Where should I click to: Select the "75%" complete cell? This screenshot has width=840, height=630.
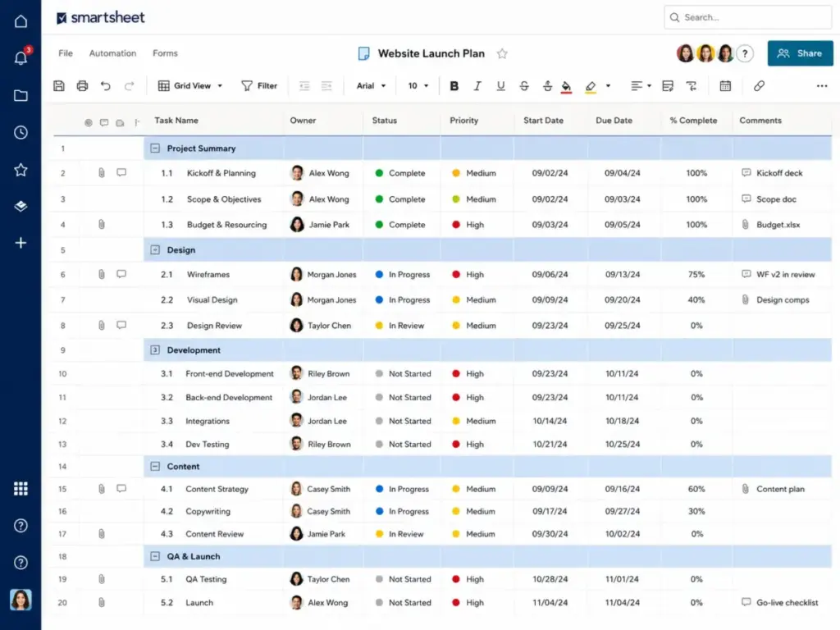click(x=696, y=274)
